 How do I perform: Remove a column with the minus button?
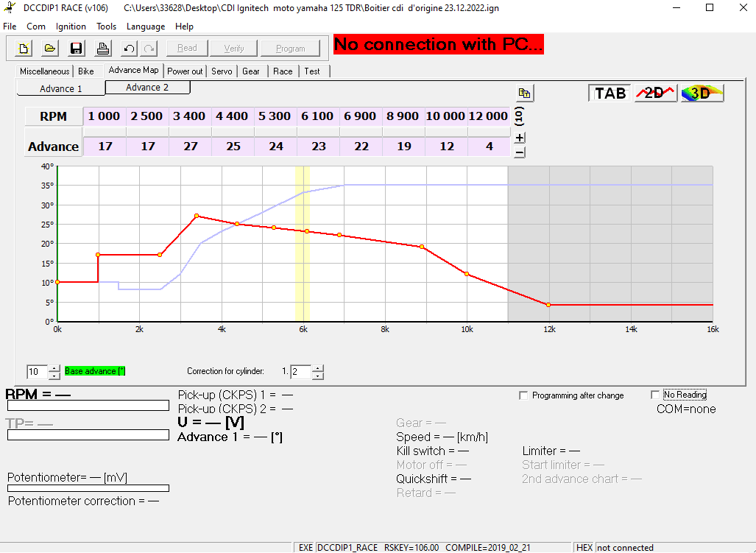[x=519, y=152]
